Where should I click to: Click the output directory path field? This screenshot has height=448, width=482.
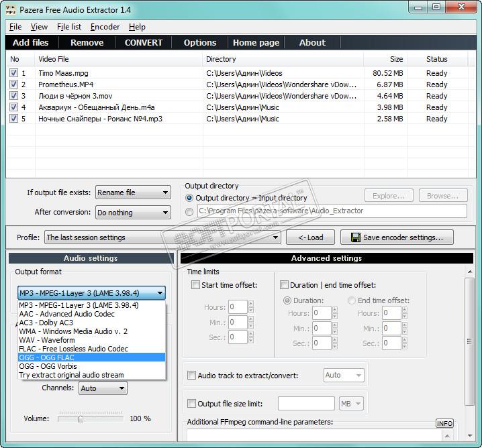click(332, 211)
